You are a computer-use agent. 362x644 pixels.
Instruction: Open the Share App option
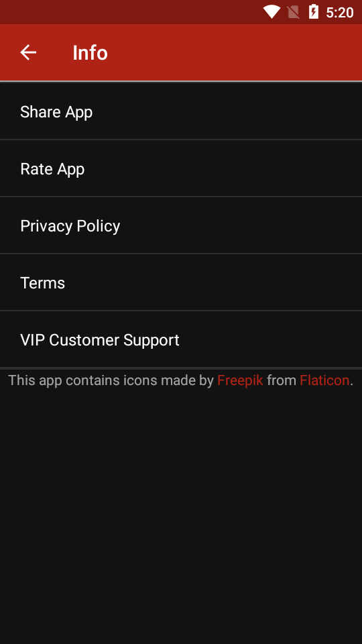coord(181,111)
